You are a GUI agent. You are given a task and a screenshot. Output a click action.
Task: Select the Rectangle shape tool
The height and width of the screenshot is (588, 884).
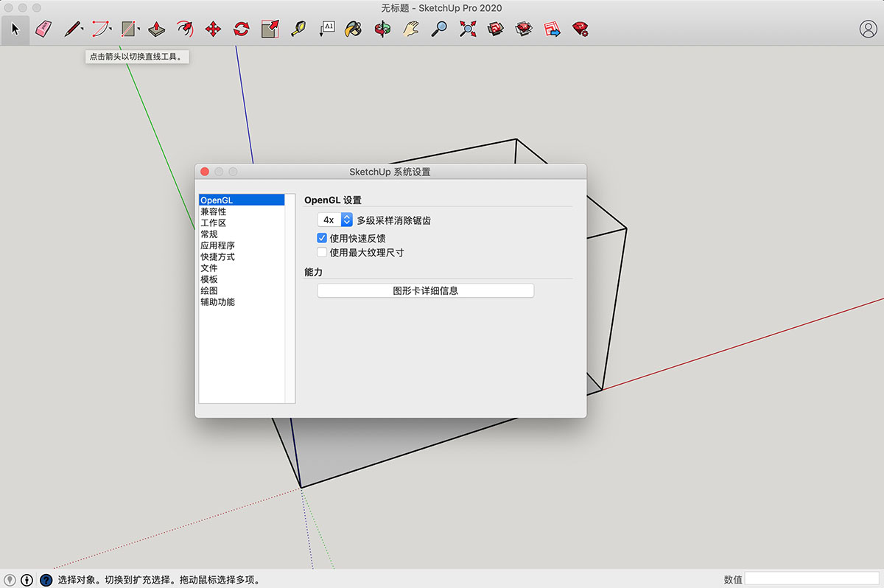pos(128,29)
